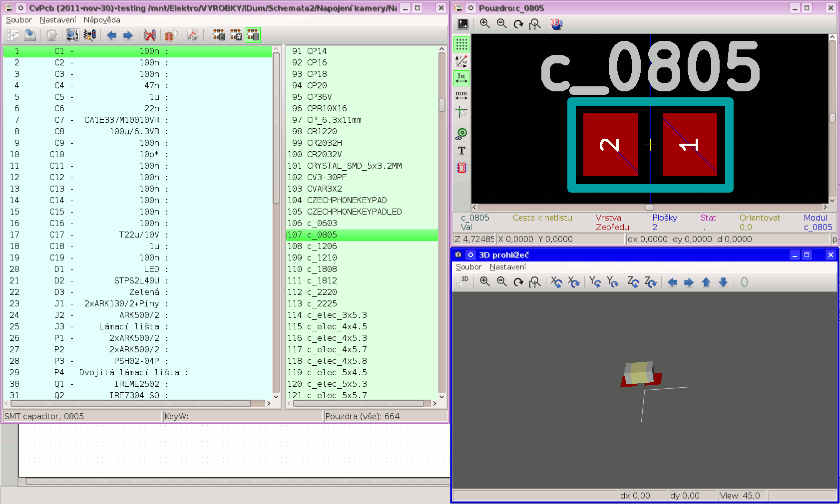Fit 3D model in view

pos(535,282)
